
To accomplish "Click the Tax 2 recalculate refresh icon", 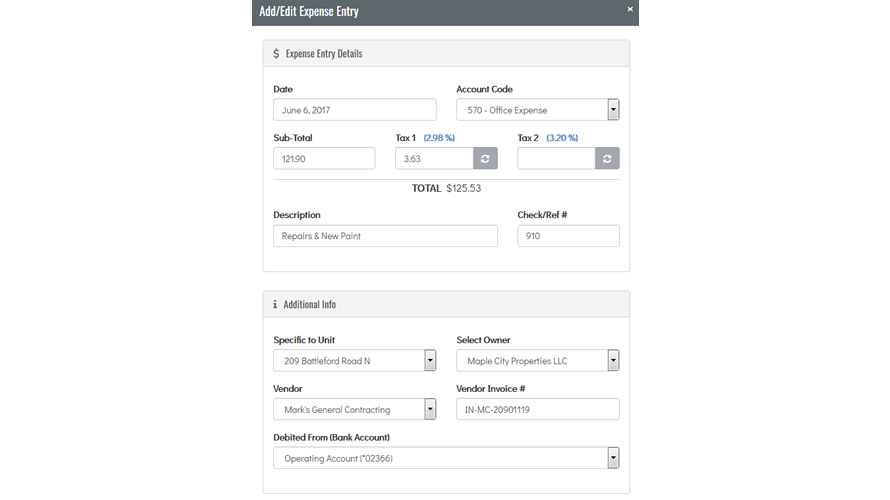I will point(607,158).
